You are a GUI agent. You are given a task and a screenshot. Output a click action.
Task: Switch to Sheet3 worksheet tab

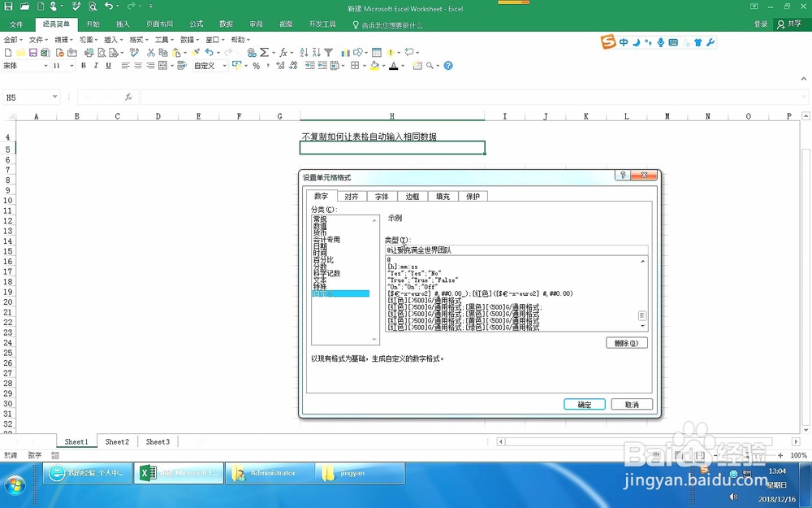(158, 441)
